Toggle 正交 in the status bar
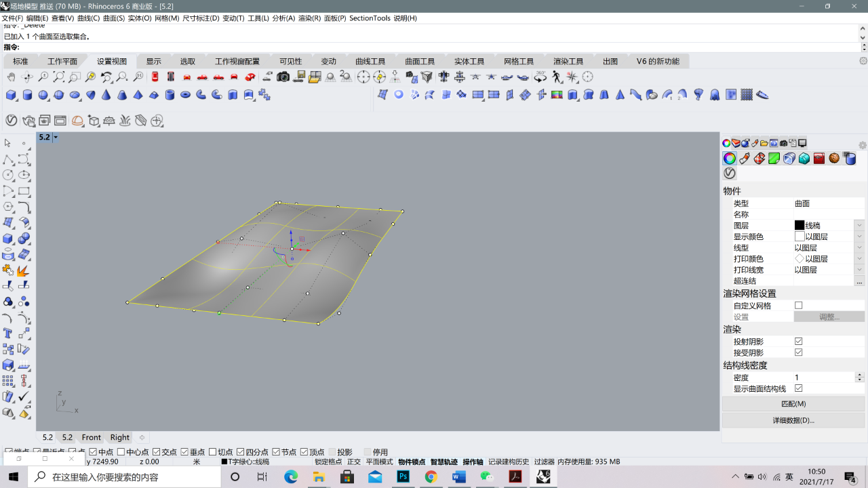 click(354, 462)
